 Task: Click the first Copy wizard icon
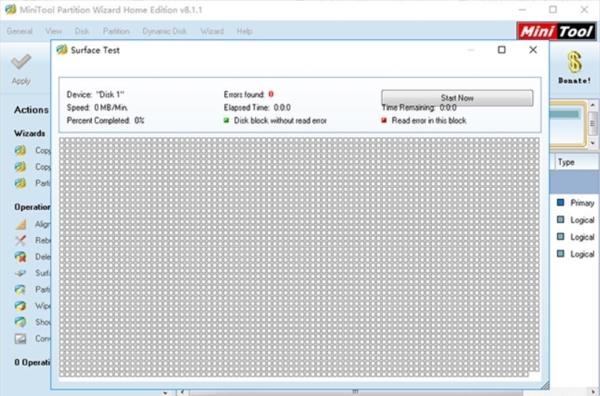tap(21, 150)
